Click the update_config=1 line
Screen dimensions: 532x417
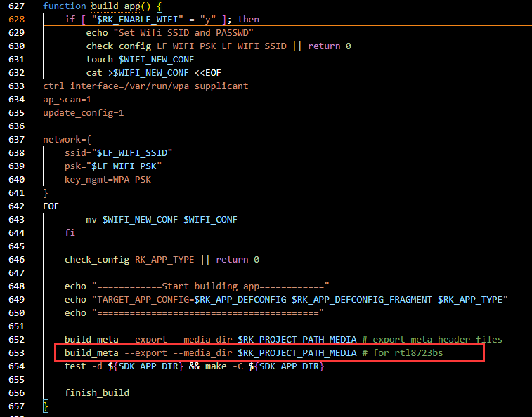click(84, 113)
